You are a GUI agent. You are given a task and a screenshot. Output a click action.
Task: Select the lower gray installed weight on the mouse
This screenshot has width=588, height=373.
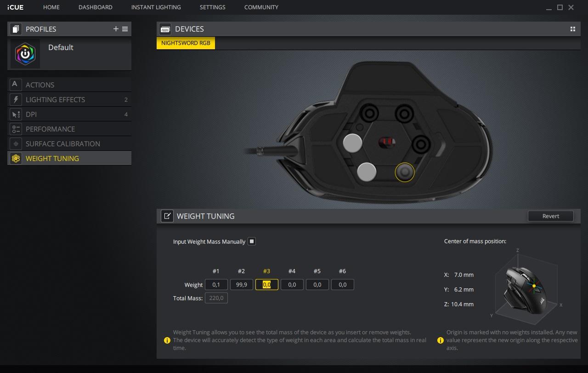[367, 172]
